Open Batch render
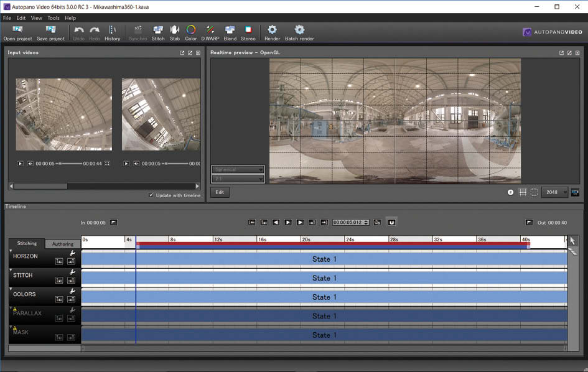This screenshot has height=372, width=588. click(299, 33)
